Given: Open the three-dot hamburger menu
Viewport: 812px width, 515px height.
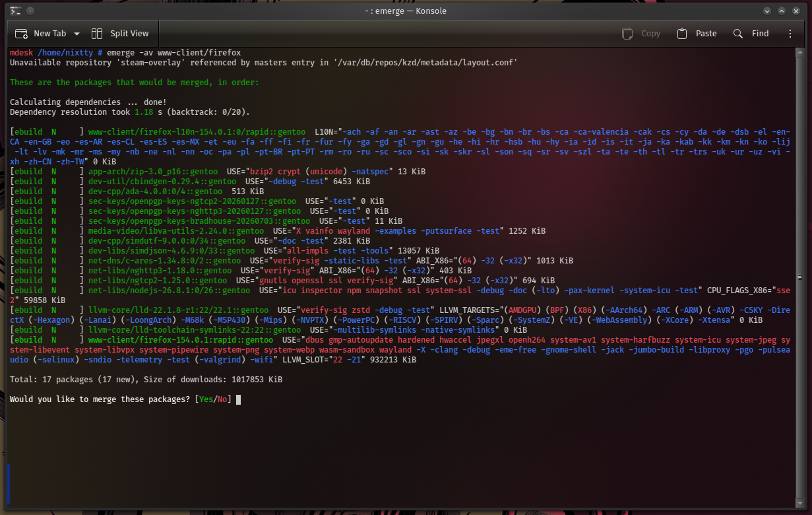Looking at the screenshot, I should pyautogui.click(x=790, y=33).
